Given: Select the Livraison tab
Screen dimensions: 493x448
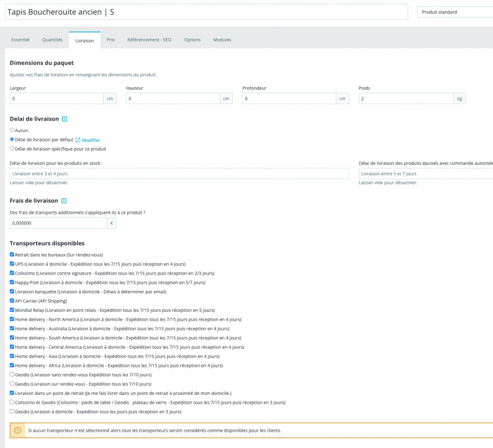Looking at the screenshot, I should pos(85,40).
